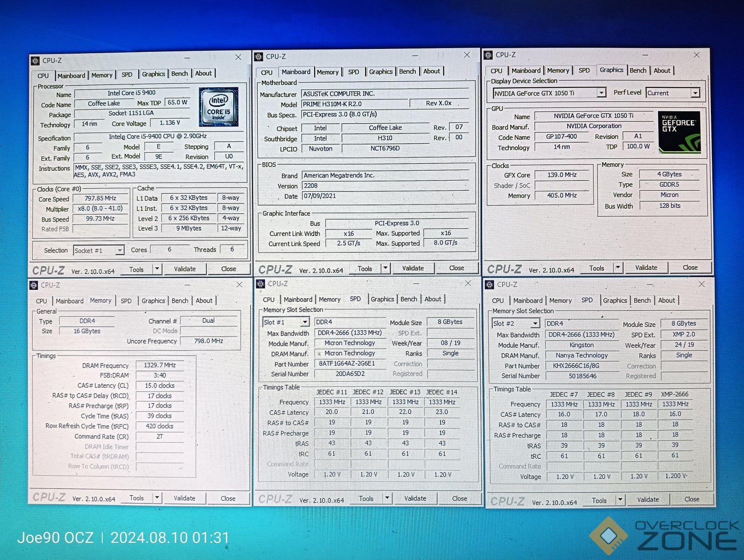
Task: Open the SPD tab in the ASUSTeK motherboard window
Action: [354, 72]
